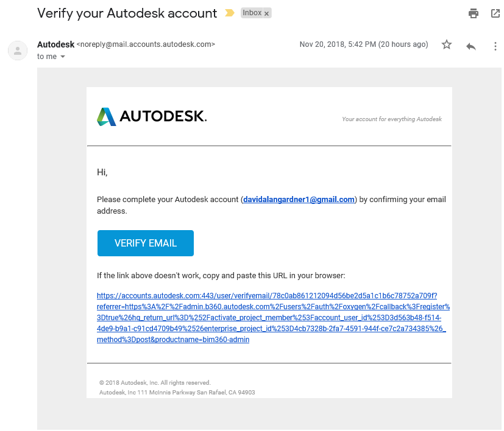Click the Autodesk logo image
This screenshot has width=504, height=431.
[152, 116]
